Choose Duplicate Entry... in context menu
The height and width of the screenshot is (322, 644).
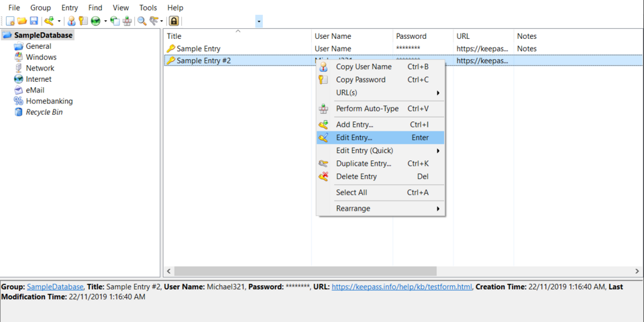(x=380, y=164)
